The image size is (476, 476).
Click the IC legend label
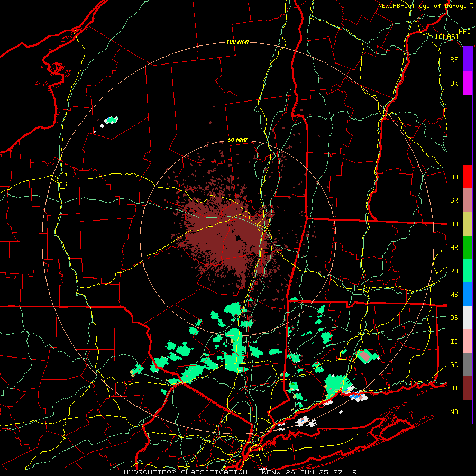[454, 342]
